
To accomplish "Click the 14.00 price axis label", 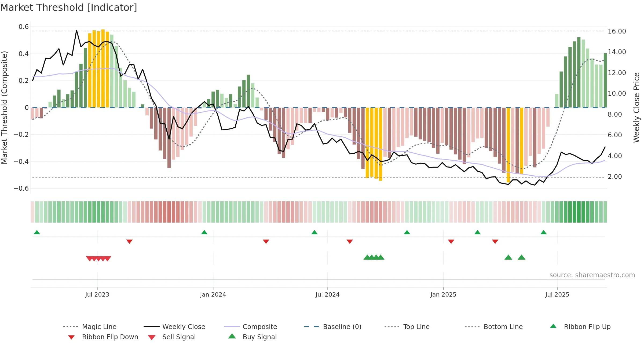I will point(617,52).
